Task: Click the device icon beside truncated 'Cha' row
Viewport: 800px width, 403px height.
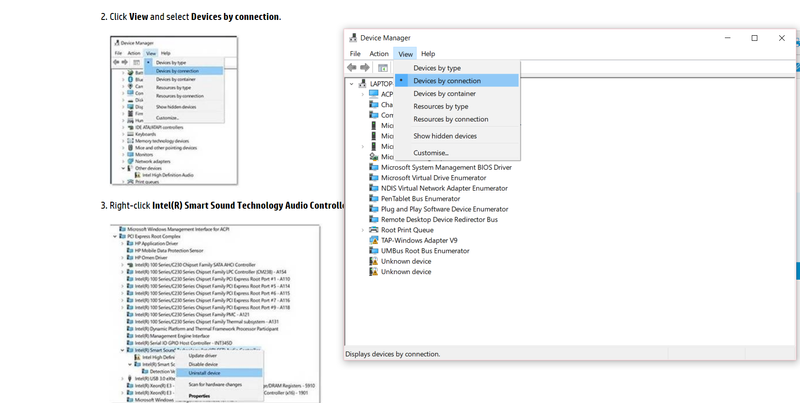Action: click(x=373, y=105)
